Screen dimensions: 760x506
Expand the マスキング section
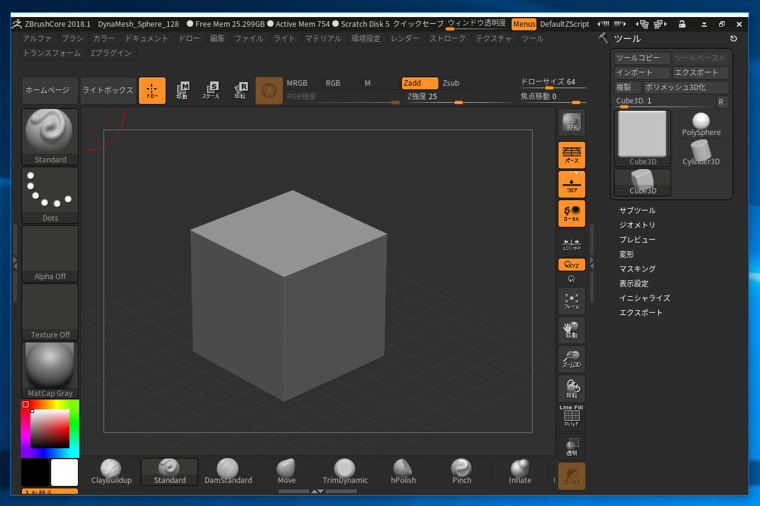tap(637, 269)
